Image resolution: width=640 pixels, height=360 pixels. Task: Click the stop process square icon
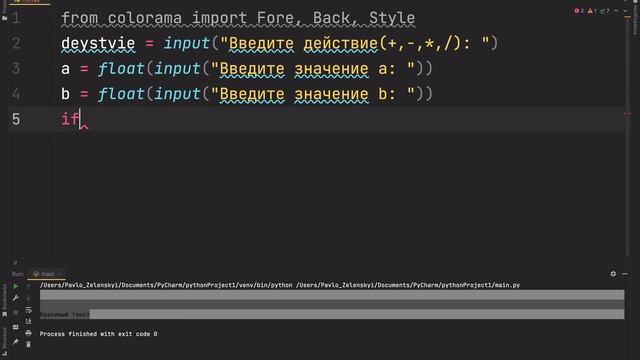pos(16,313)
